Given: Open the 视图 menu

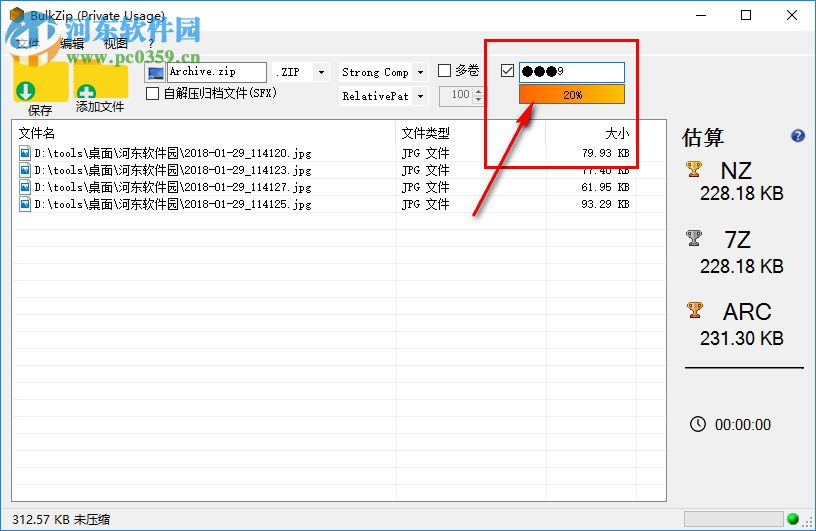Looking at the screenshot, I should pyautogui.click(x=116, y=44).
